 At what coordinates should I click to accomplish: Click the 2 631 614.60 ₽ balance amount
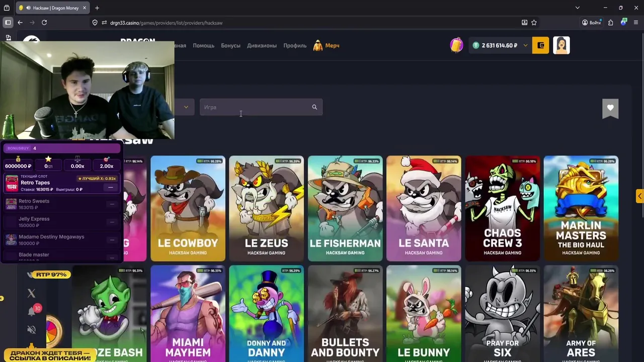pos(499,45)
